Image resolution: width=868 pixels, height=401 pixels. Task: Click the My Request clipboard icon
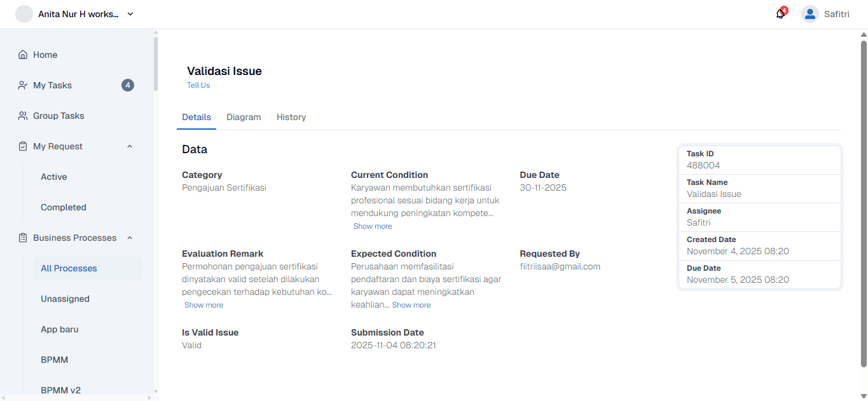(x=23, y=146)
